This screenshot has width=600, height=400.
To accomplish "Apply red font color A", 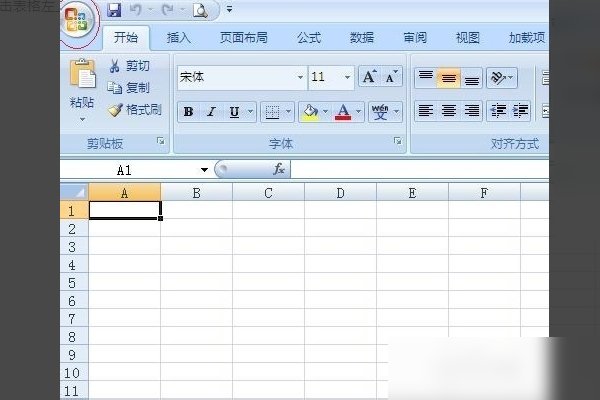I will (343, 112).
